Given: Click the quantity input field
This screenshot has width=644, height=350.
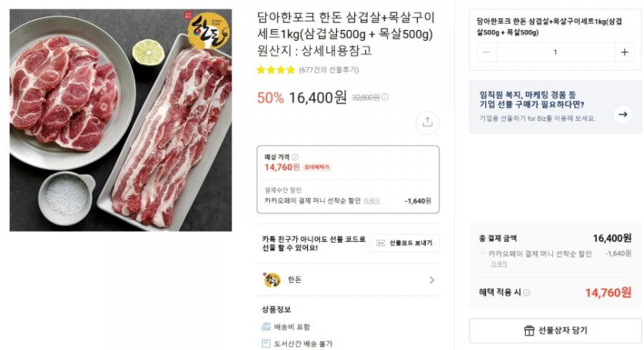Looking at the screenshot, I should click(x=555, y=52).
